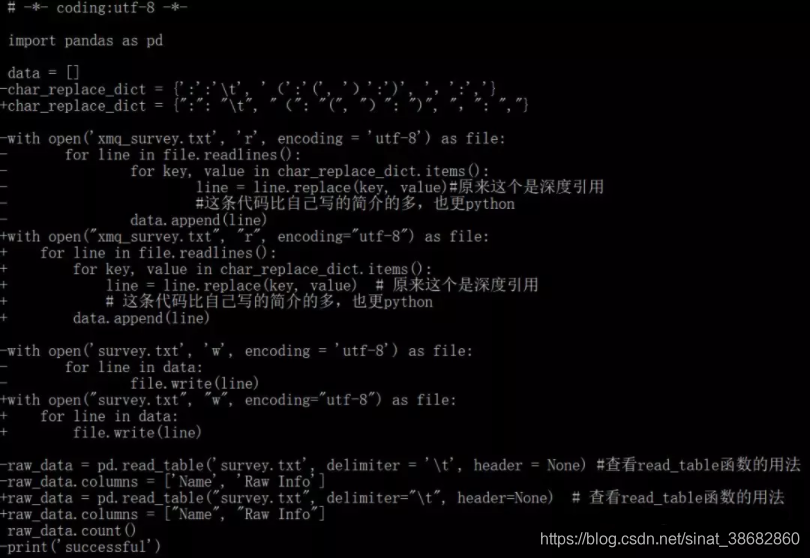
Task: Click the coding:utf-8 comment line
Action: [x=98, y=7]
